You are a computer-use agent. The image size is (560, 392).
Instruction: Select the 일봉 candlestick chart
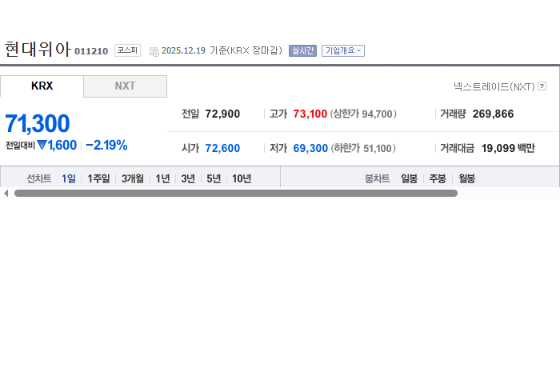[409, 178]
